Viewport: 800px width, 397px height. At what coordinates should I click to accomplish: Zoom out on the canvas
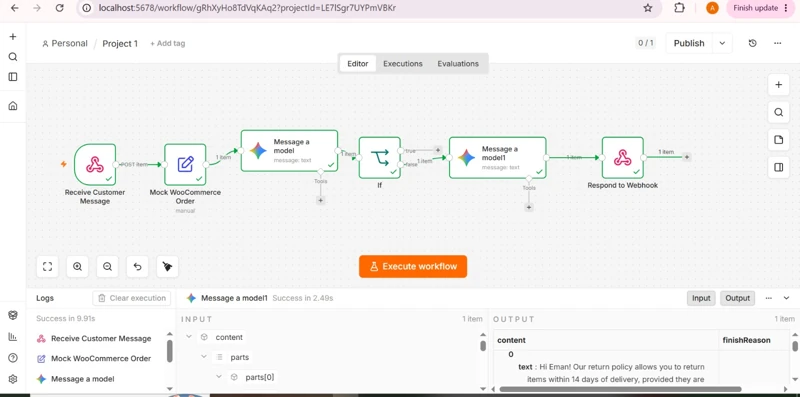click(107, 266)
